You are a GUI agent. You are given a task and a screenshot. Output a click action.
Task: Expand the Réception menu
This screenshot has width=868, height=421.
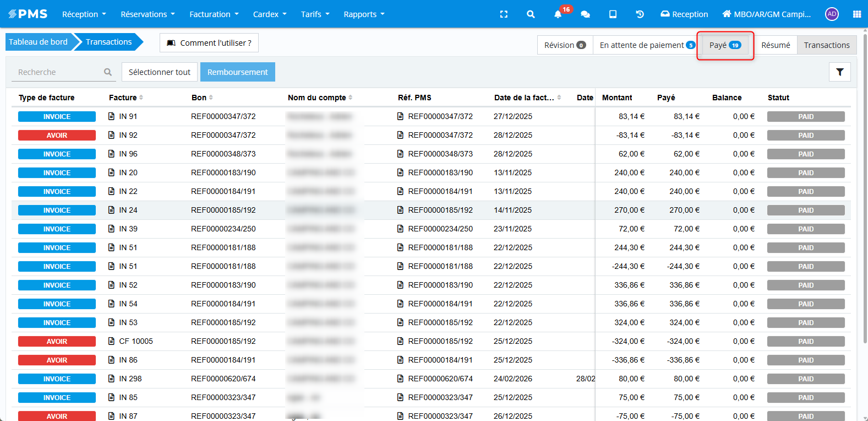pyautogui.click(x=84, y=14)
